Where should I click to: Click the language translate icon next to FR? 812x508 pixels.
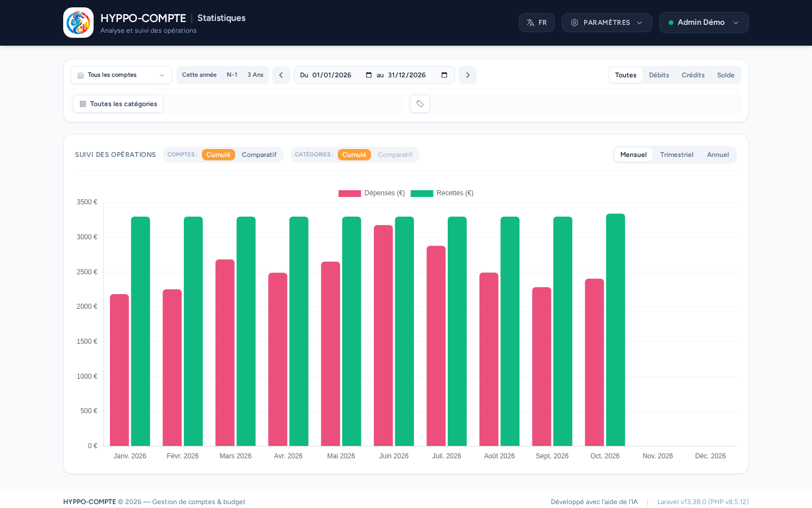coord(531,23)
